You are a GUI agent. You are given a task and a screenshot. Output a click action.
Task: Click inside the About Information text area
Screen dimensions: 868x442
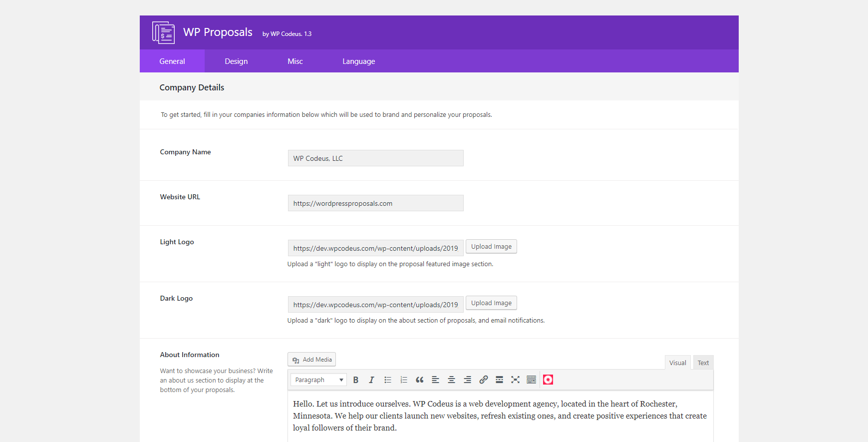click(x=501, y=417)
